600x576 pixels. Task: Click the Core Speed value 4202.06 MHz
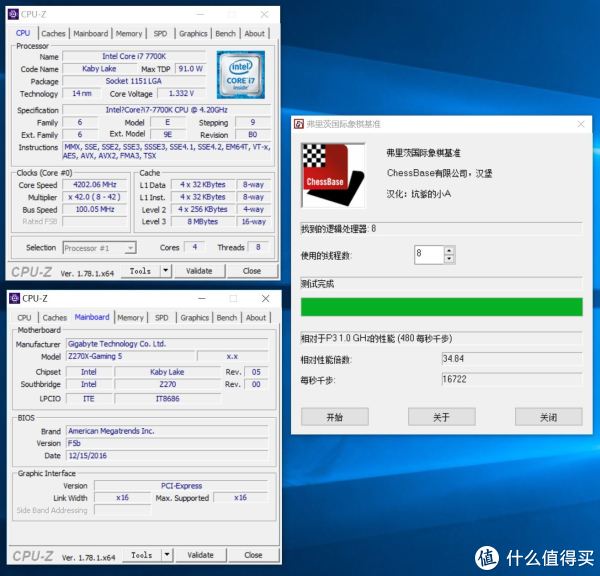tap(95, 185)
